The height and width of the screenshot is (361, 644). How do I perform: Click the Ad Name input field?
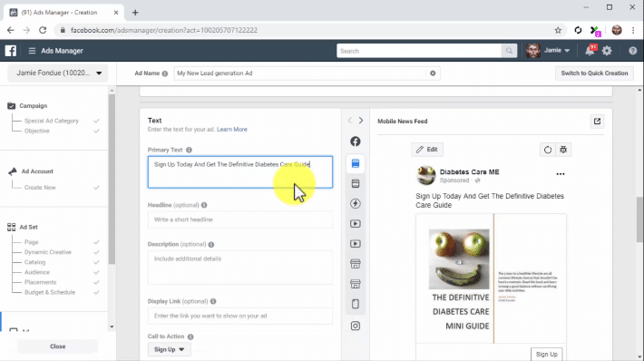click(300, 73)
